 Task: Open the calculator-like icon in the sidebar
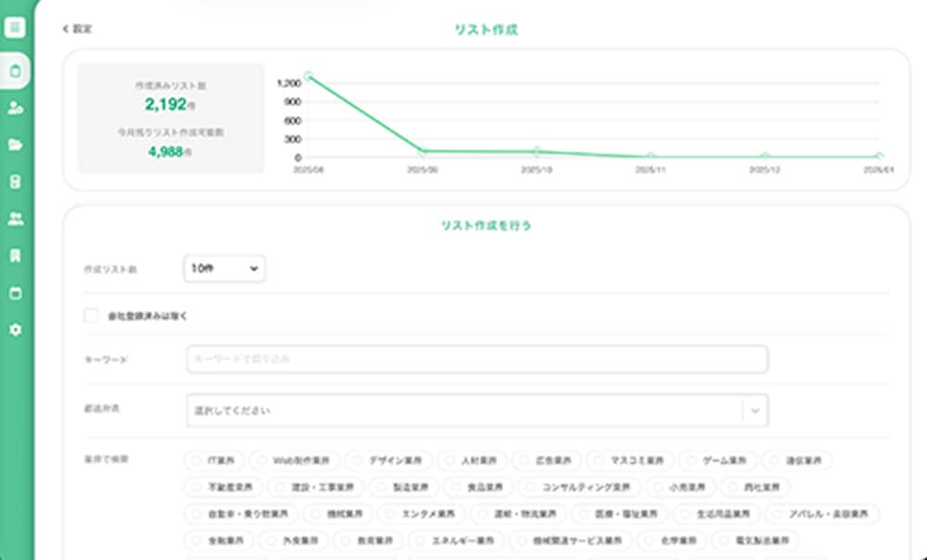(15, 182)
